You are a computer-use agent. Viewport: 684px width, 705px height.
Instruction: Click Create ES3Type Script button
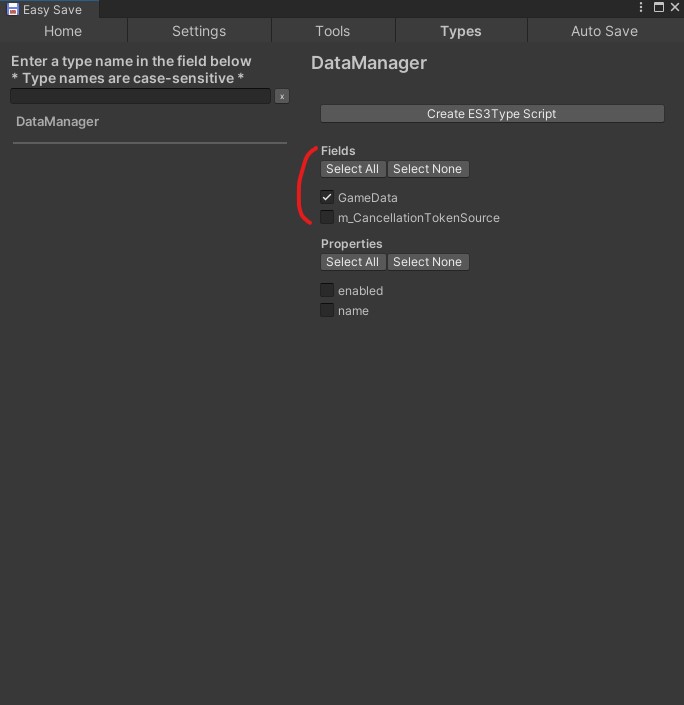click(492, 114)
